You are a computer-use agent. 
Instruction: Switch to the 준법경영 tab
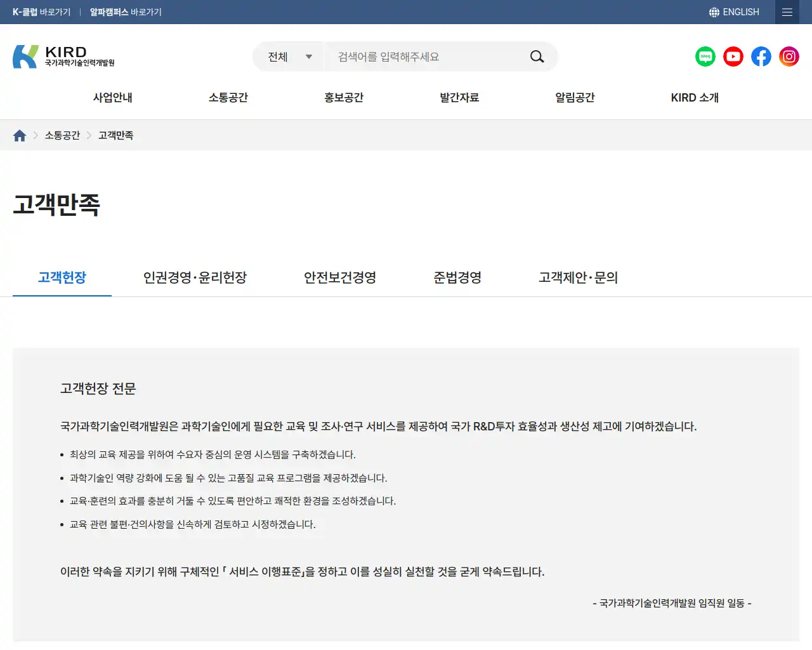click(x=457, y=277)
